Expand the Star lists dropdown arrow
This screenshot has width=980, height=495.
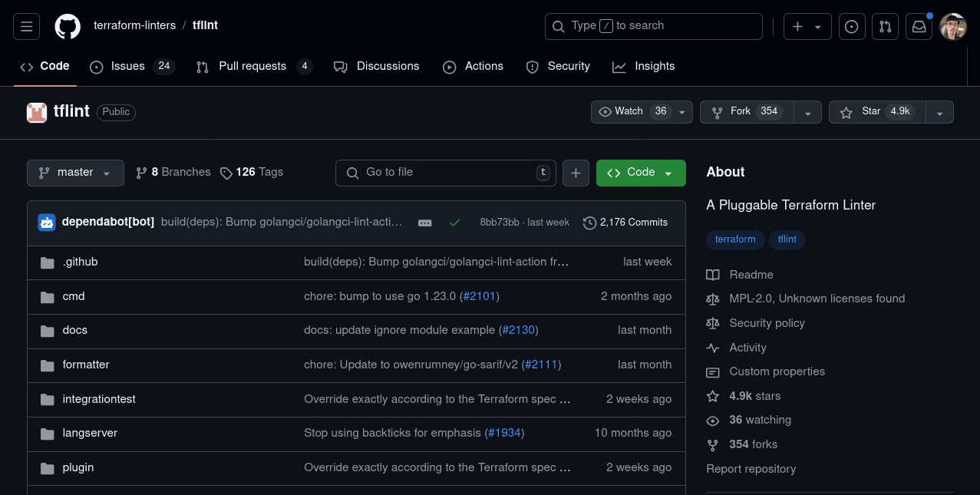939,112
